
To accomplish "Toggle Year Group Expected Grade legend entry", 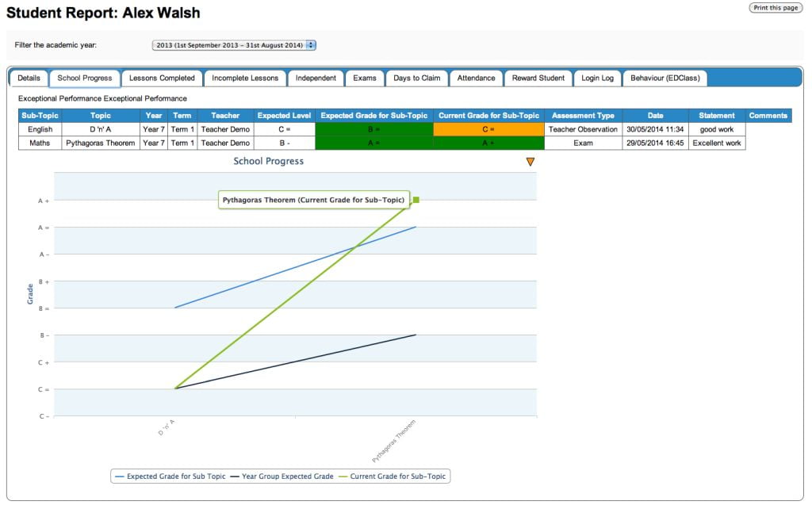I will (x=282, y=476).
